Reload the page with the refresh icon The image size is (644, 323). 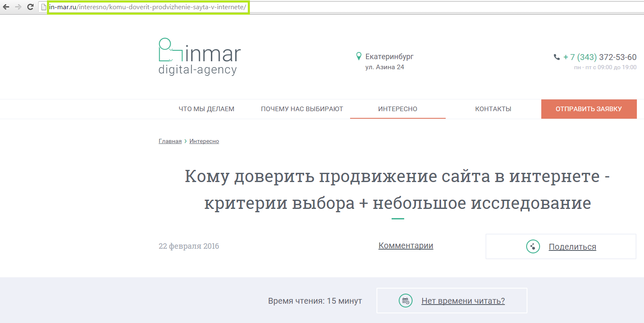(30, 7)
